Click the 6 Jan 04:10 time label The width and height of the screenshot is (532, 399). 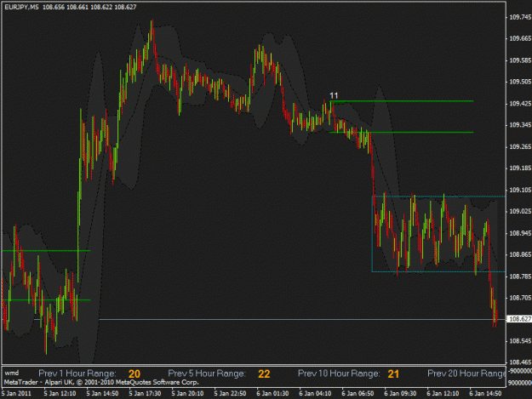pos(315,394)
